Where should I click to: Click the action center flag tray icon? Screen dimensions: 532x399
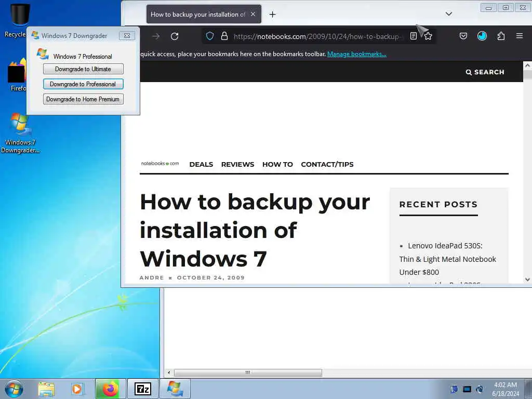pos(454,389)
